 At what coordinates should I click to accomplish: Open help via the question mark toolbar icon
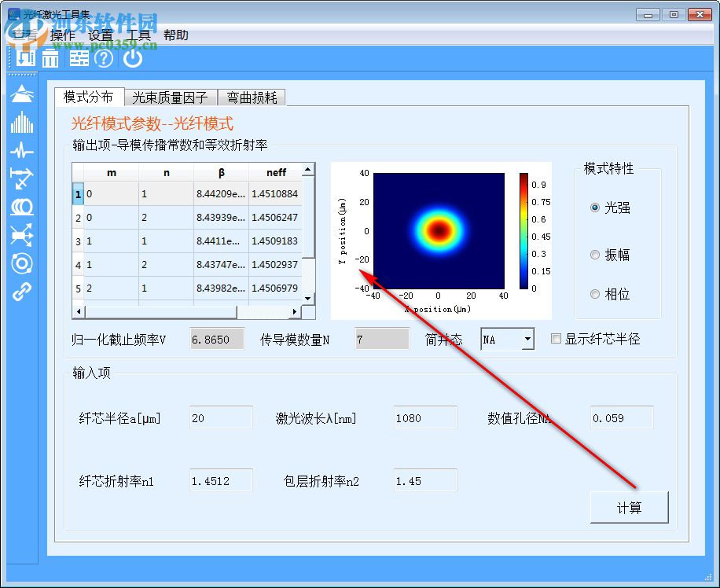pyautogui.click(x=103, y=59)
